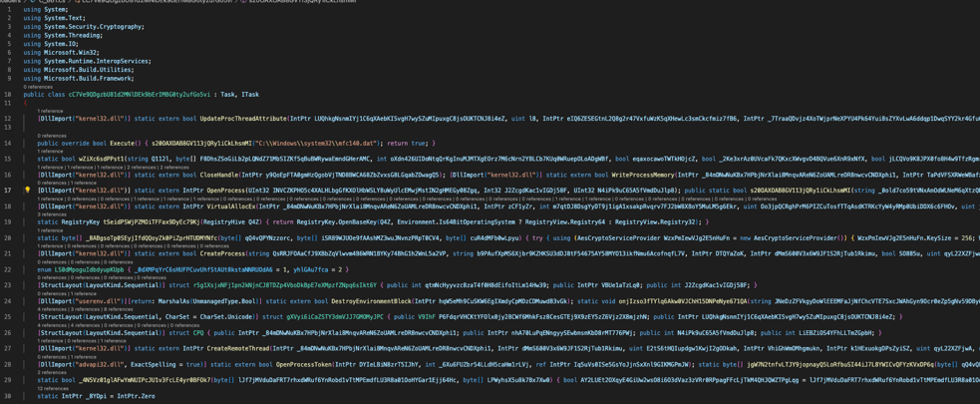This screenshot has height=404, width=980.
Task: Select line number 10 in the gutter
Action: pos(8,95)
